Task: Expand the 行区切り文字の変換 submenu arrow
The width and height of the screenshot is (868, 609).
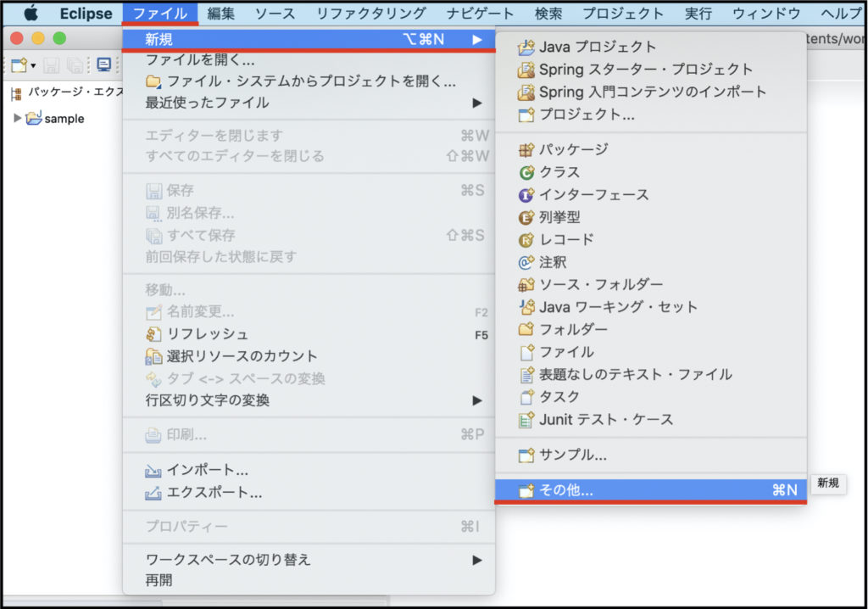Action: (x=477, y=400)
